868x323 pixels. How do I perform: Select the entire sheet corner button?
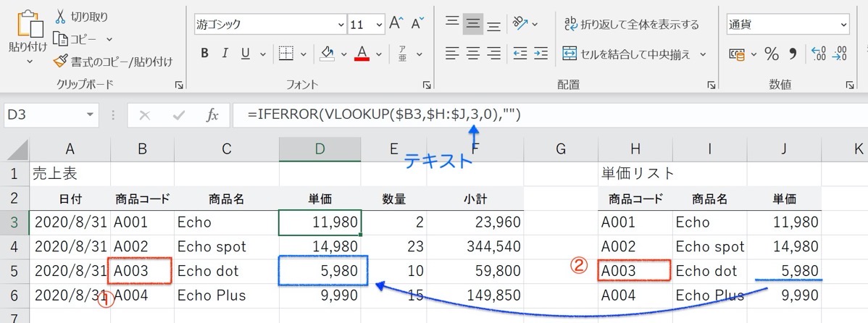click(14, 149)
